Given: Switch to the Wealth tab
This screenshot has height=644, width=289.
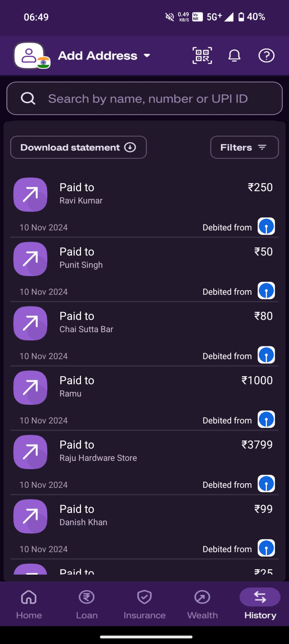Looking at the screenshot, I should point(202,604).
